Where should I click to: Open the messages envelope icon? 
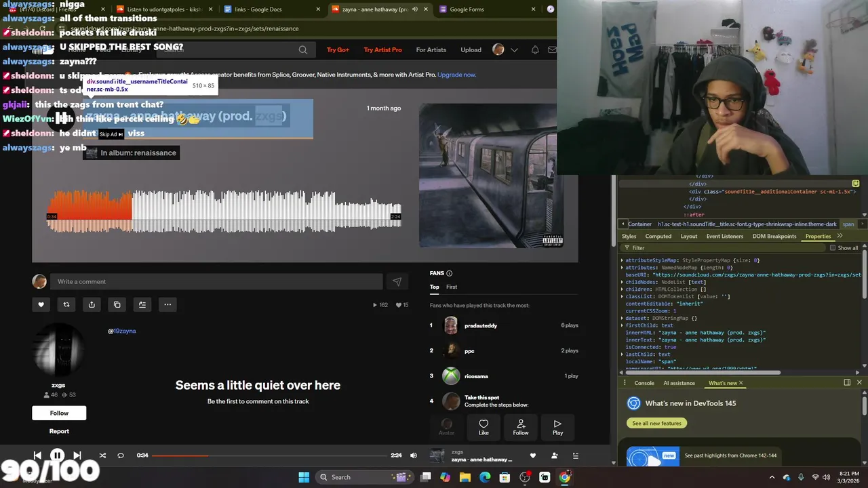pyautogui.click(x=552, y=49)
